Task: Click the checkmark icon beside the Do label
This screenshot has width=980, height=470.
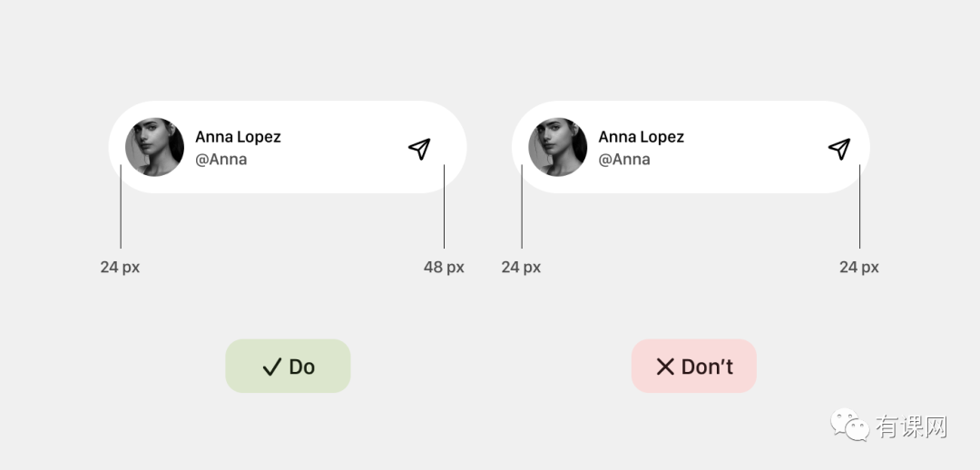Action: [x=271, y=367]
